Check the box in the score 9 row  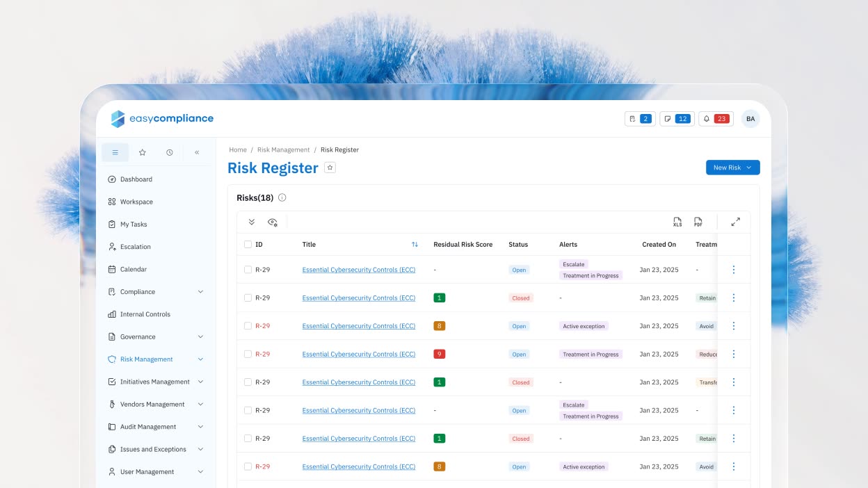[x=248, y=354]
